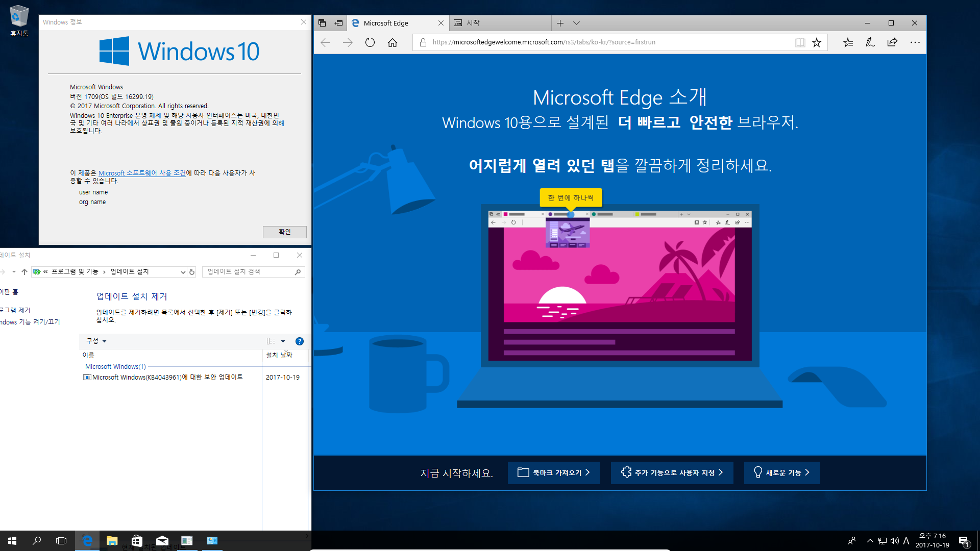
Task: Expand the tab previews chevron in Edge
Action: click(576, 23)
